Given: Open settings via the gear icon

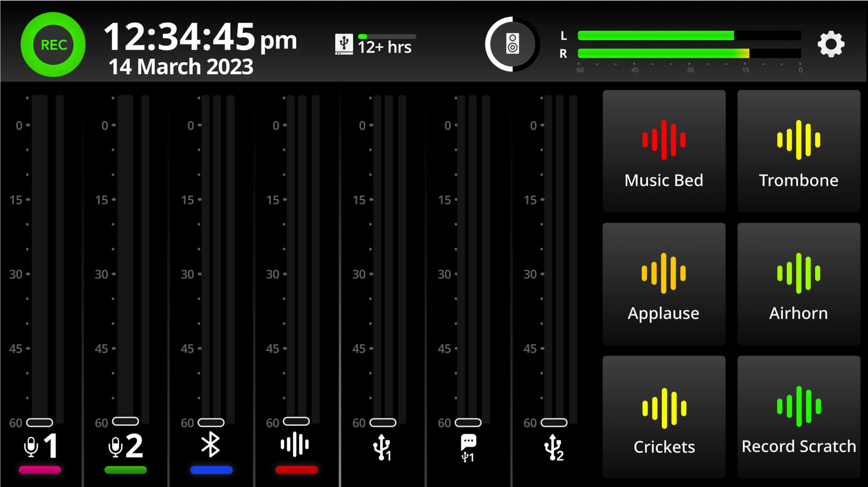Looking at the screenshot, I should click(831, 44).
